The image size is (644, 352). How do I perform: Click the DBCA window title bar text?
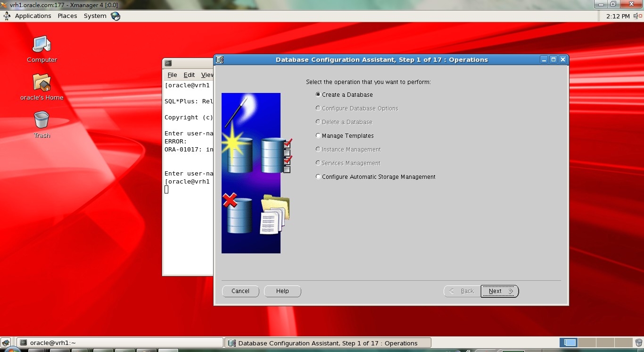(381, 60)
